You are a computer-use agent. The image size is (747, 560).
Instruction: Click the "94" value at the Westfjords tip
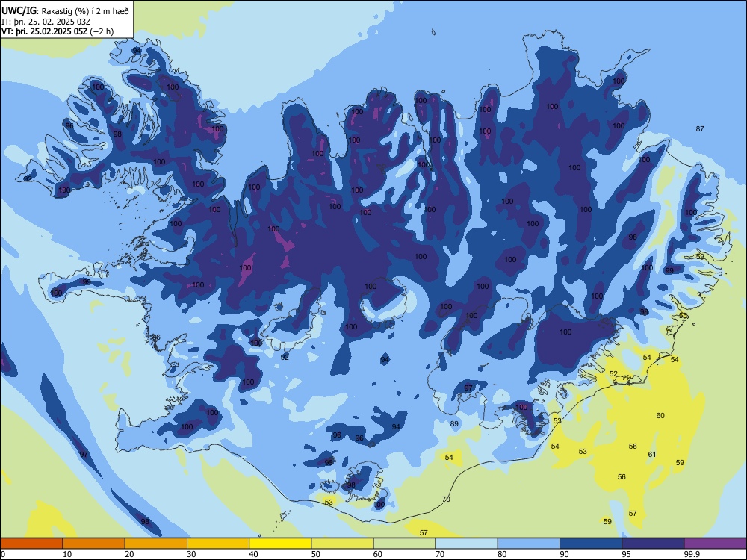(137, 51)
